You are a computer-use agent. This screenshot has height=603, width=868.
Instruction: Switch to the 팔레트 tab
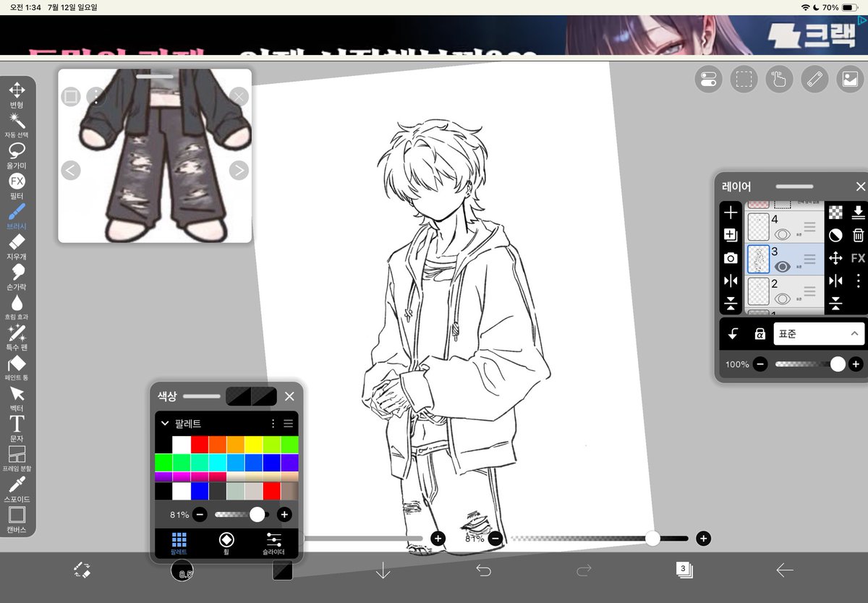(179, 544)
